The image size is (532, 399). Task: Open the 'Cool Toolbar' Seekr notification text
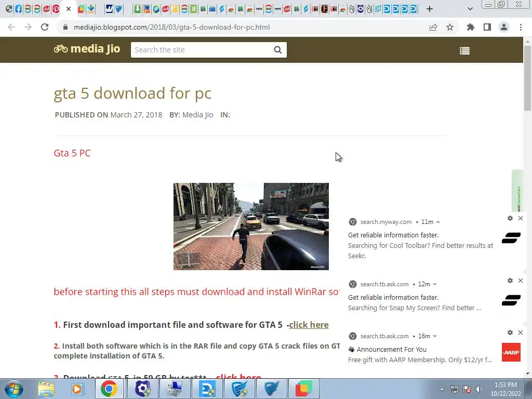click(420, 250)
